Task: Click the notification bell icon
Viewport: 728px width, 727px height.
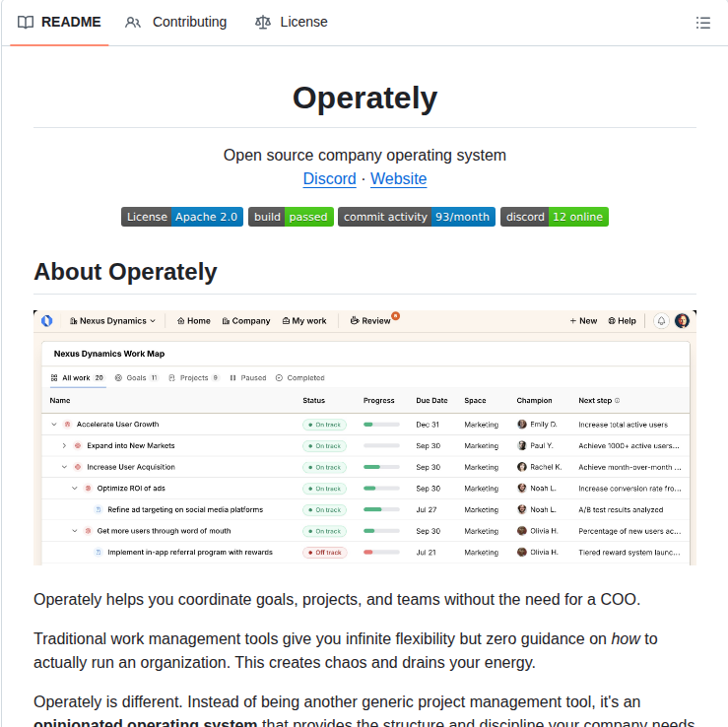Action: tap(660, 320)
